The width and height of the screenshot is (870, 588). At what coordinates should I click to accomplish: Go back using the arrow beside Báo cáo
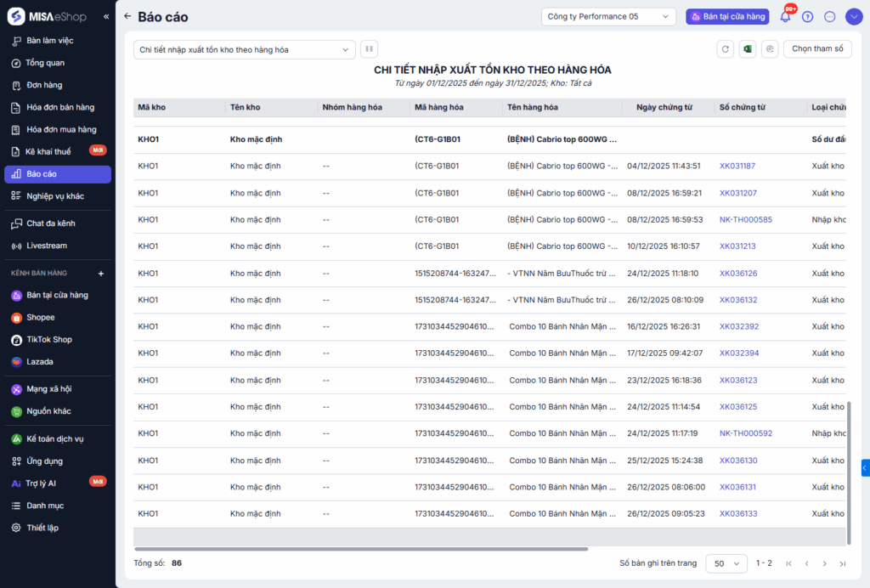pyautogui.click(x=127, y=16)
